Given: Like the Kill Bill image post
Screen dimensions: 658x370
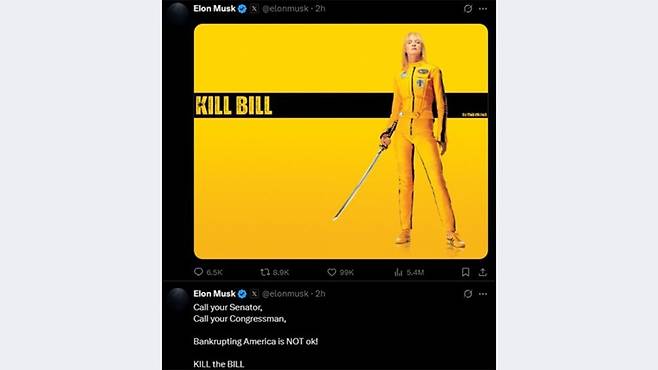Looking at the screenshot, I should pos(340,272).
